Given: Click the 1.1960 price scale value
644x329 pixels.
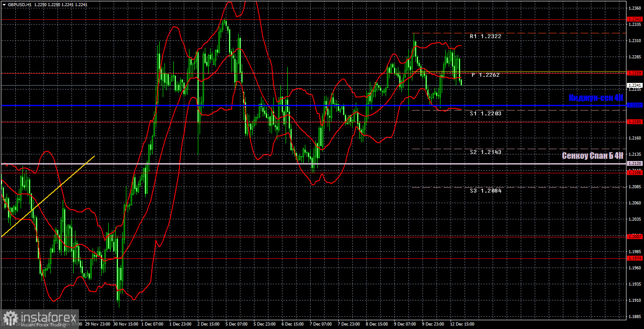Looking at the screenshot, I should 635,268.
